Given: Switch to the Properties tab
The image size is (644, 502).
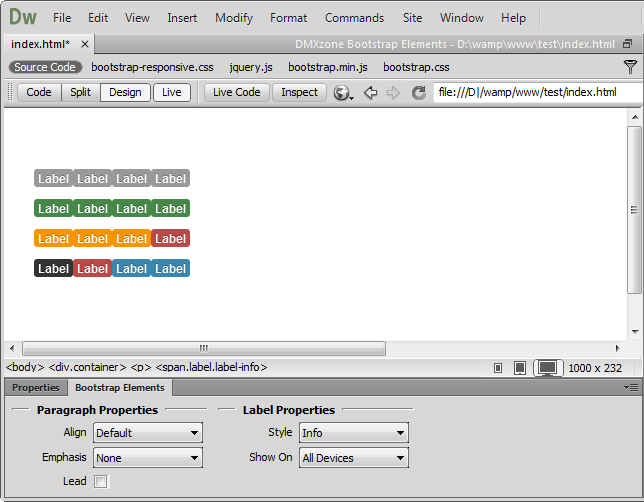Looking at the screenshot, I should click(x=36, y=387).
